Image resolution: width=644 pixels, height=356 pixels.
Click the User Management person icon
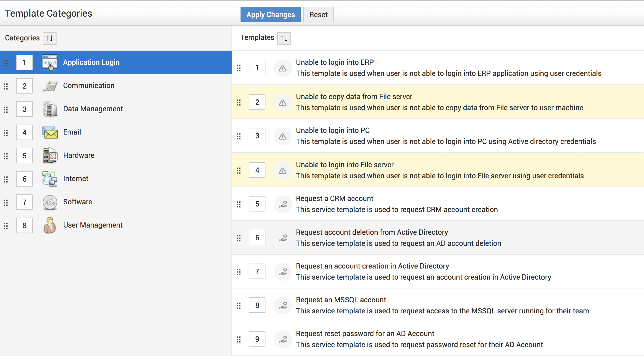[x=50, y=225]
